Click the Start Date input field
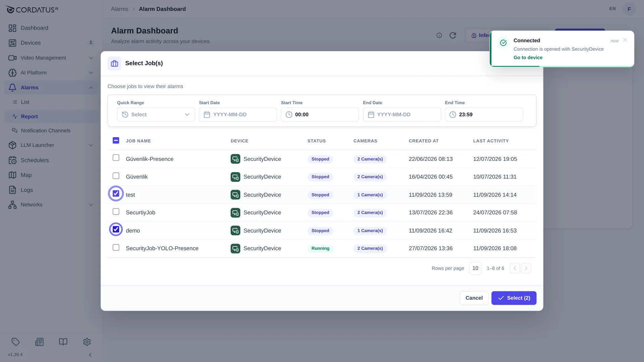The image size is (644, 362). (238, 115)
